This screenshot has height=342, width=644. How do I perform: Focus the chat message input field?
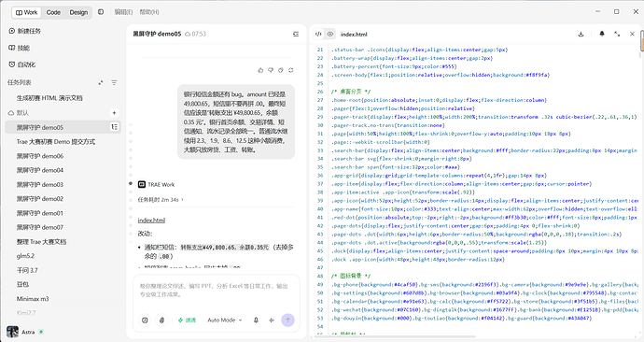pos(216,291)
